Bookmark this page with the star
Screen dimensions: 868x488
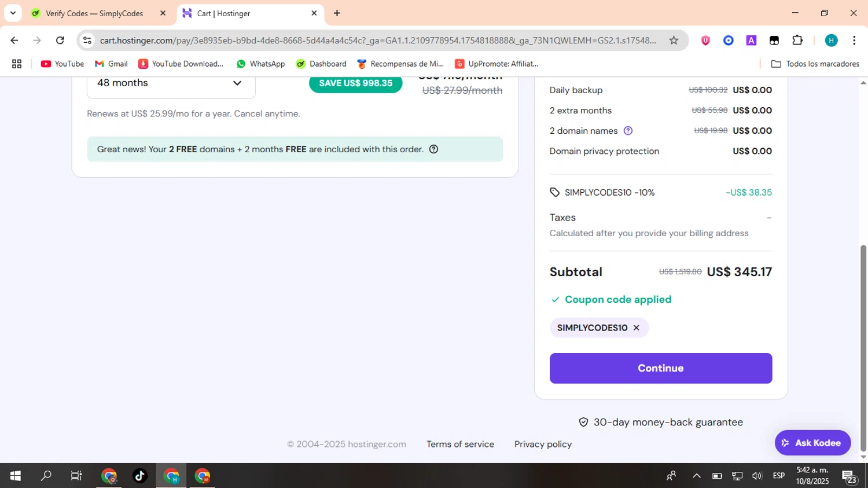coord(674,41)
